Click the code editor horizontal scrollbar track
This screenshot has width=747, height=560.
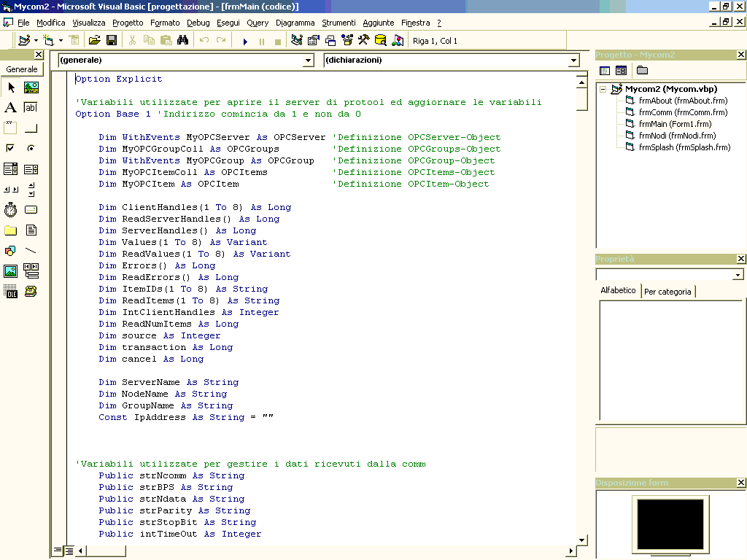(328, 551)
